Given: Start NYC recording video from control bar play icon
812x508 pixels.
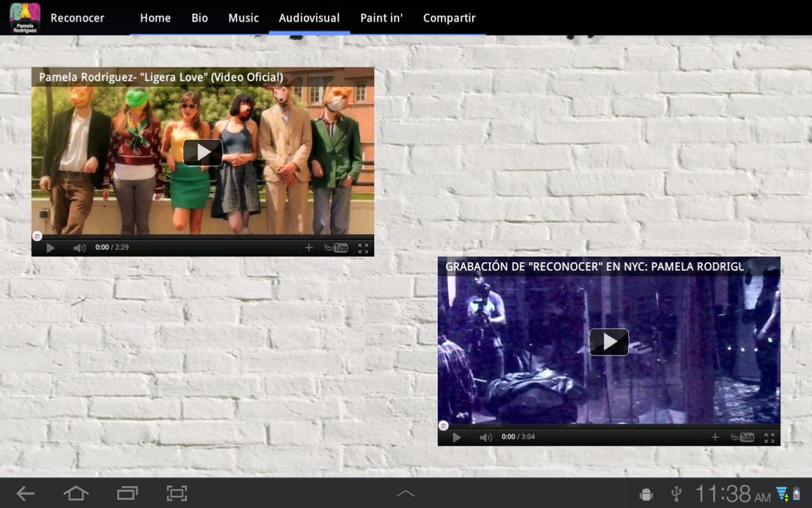Looking at the screenshot, I should pyautogui.click(x=456, y=438).
